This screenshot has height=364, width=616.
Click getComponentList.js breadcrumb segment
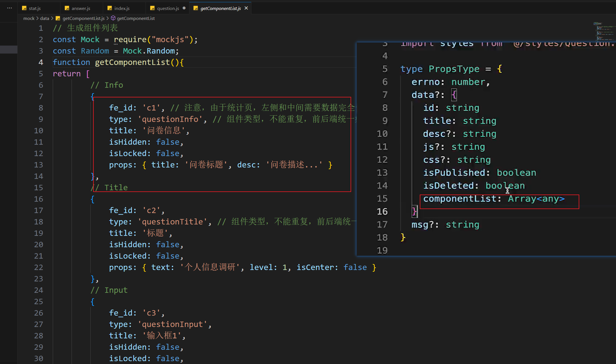83,18
